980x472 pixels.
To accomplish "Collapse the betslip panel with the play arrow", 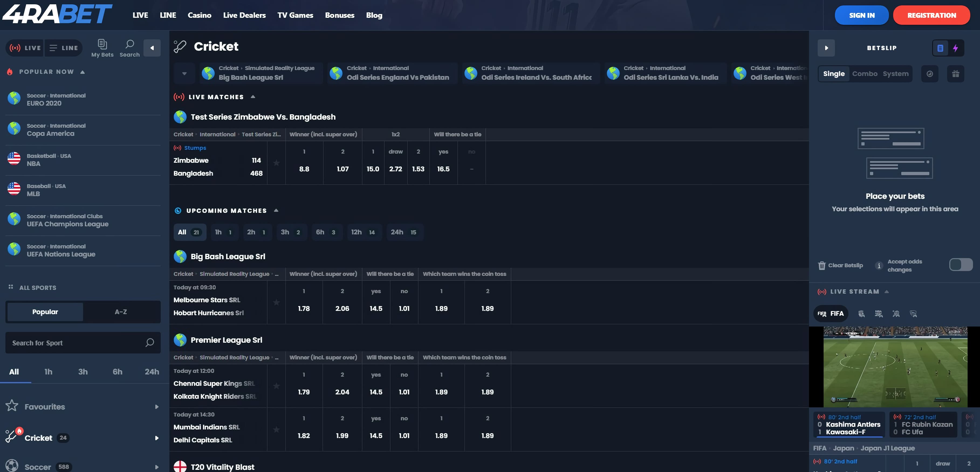I will pyautogui.click(x=826, y=48).
